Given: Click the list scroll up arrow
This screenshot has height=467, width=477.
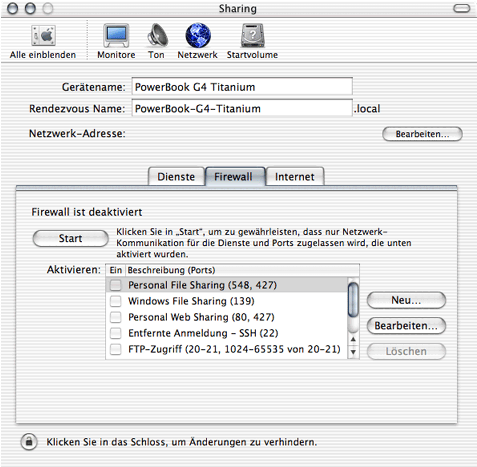Looking at the screenshot, I should tap(353, 339).
